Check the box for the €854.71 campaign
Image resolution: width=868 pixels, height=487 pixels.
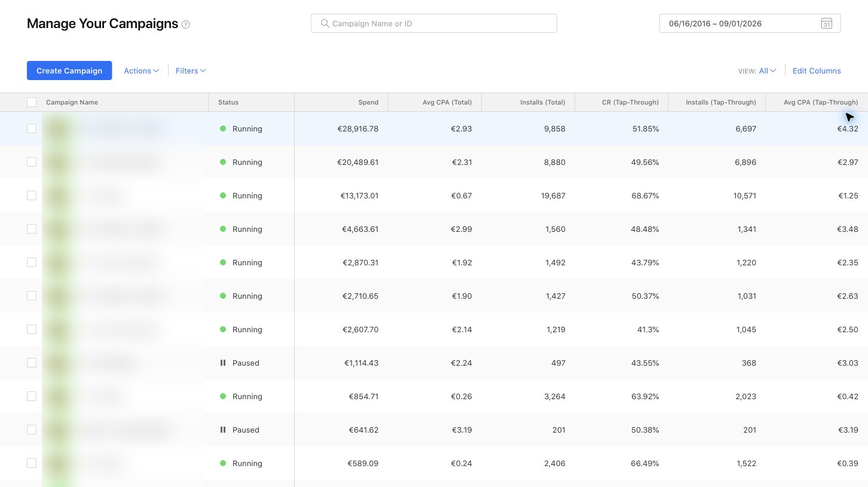[x=32, y=396]
